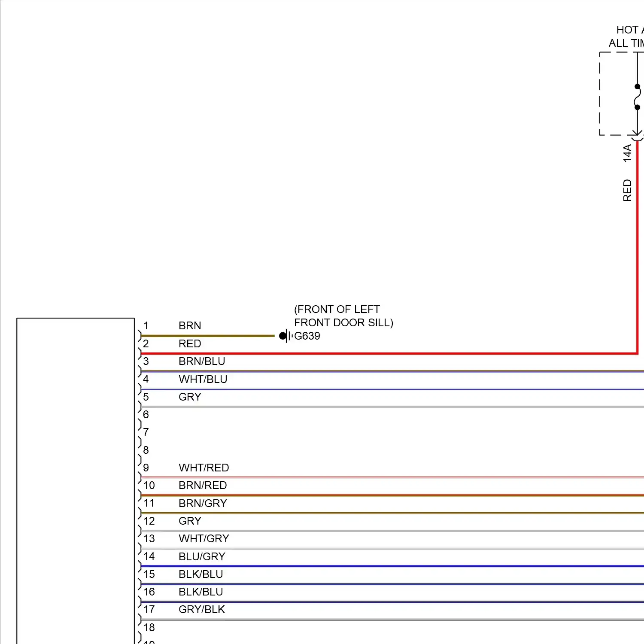Select the BRN/BLU wire label
The width and height of the screenshot is (644, 644).
(x=202, y=361)
